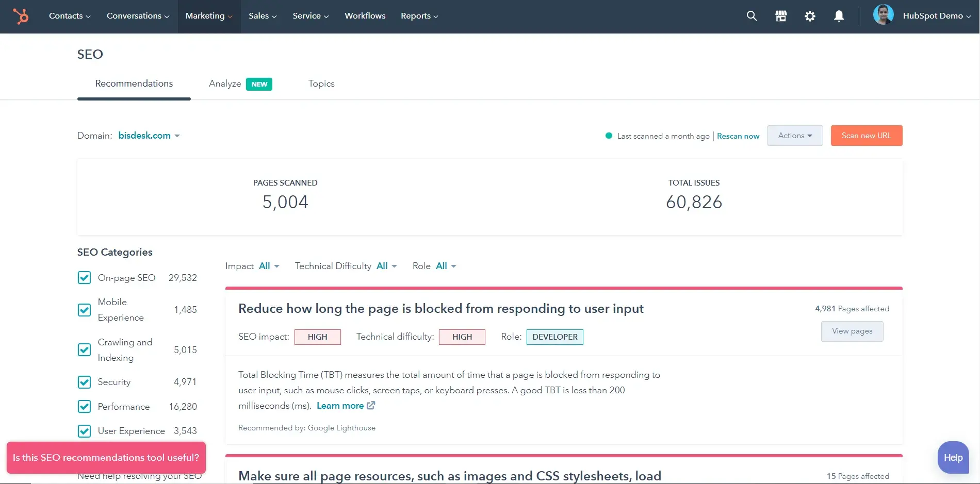Switch to the Analyze tab

[225, 84]
